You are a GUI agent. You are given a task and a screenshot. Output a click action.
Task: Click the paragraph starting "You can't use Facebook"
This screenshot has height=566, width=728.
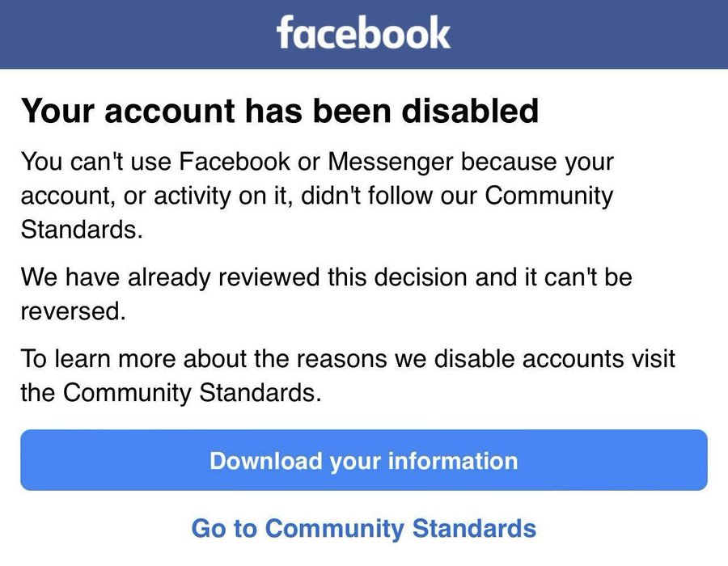317,196
